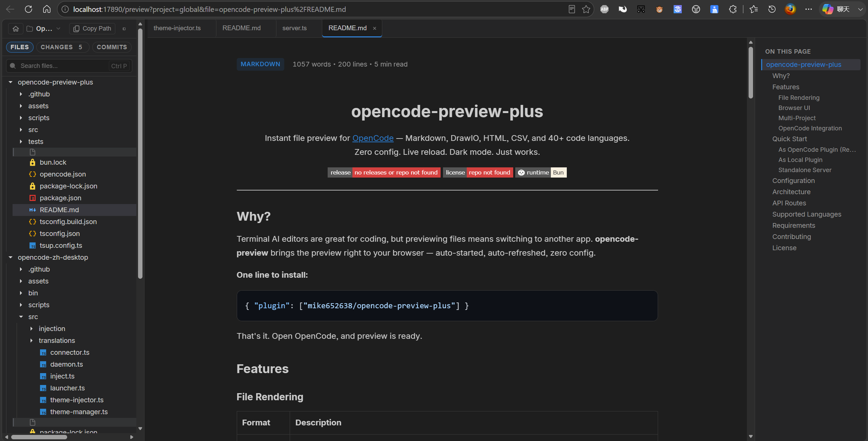Screen dimensions: 868x441
Task: Open package.json in the file tree
Action: [60, 198]
